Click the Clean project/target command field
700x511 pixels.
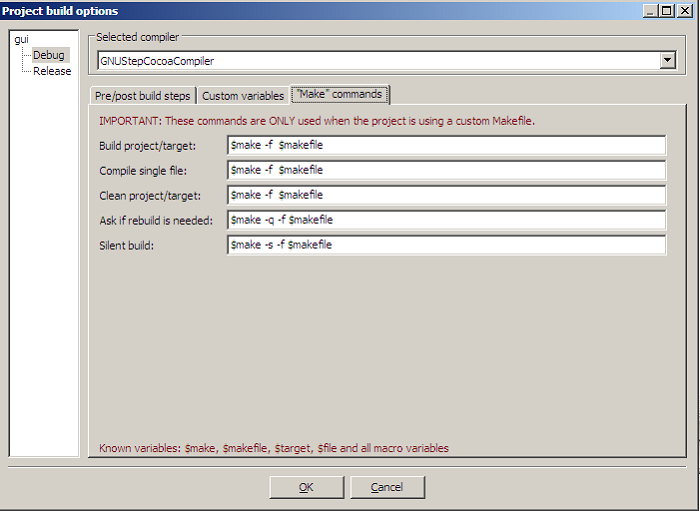[x=446, y=195]
